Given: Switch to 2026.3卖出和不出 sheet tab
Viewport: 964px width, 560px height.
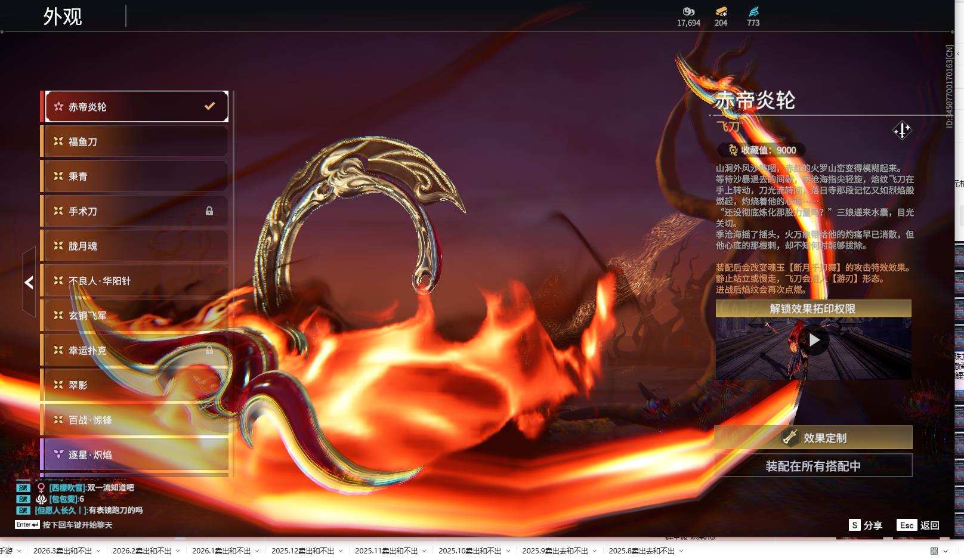Looking at the screenshot, I should tap(63, 551).
